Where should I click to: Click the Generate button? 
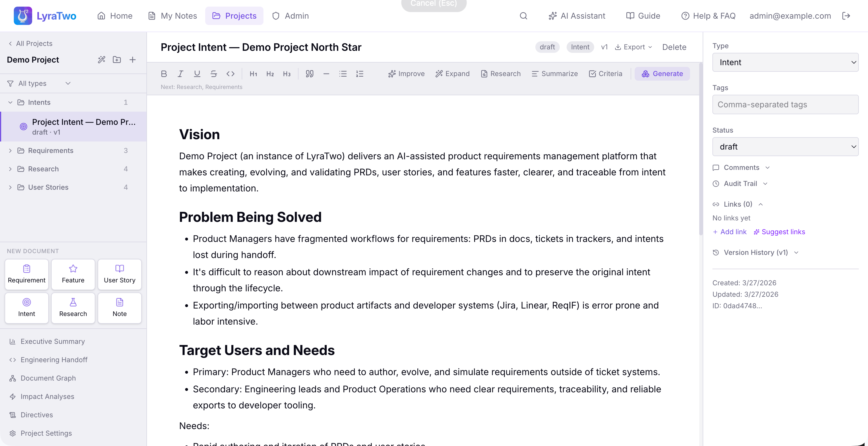click(x=662, y=74)
